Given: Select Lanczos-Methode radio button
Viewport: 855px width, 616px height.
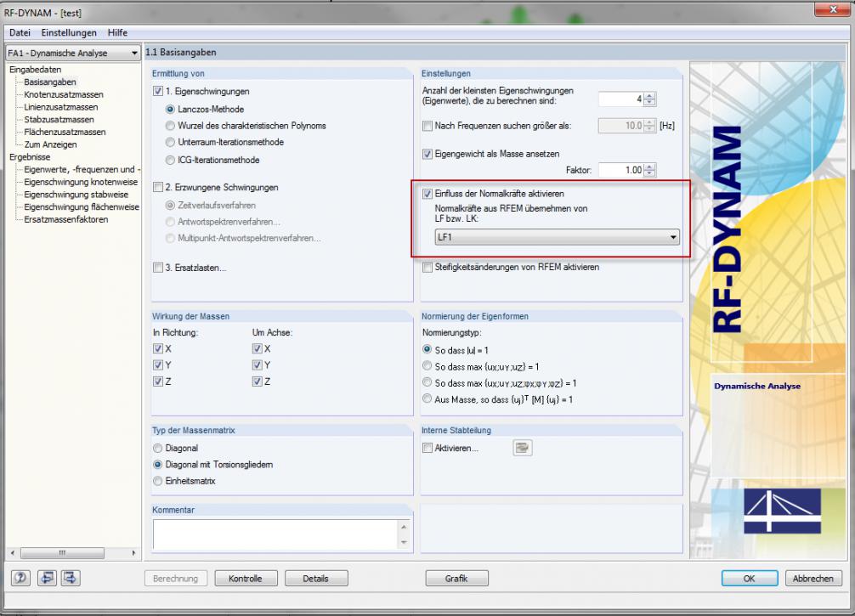Looking at the screenshot, I should click(x=170, y=109).
